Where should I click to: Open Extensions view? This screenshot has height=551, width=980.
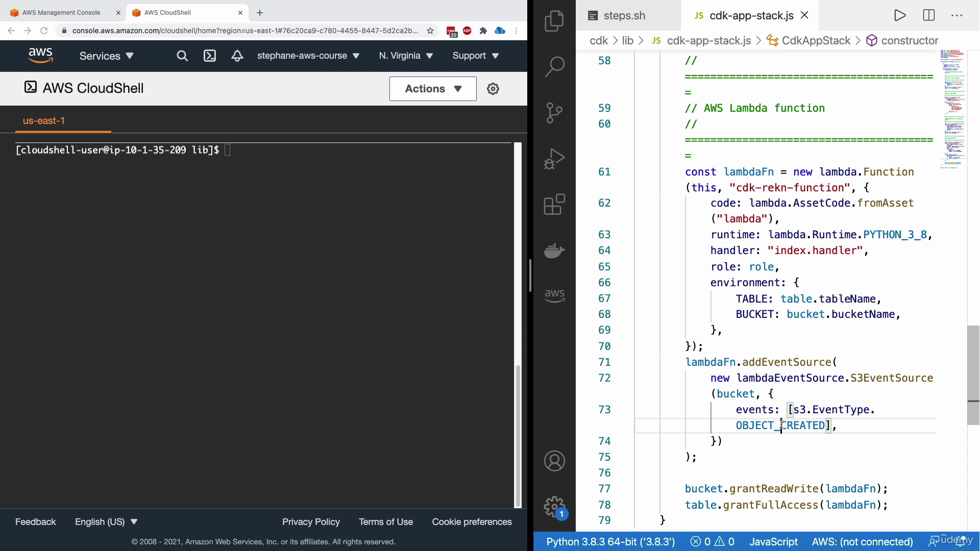click(x=554, y=204)
